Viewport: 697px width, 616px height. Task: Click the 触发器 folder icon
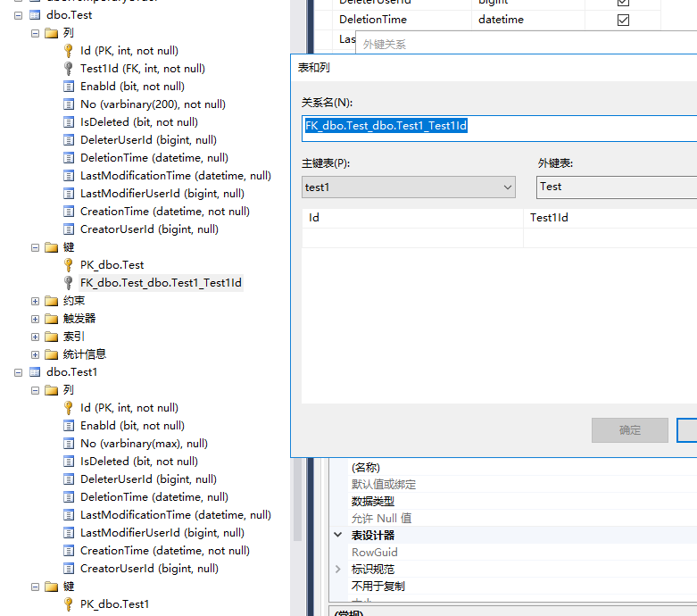(x=52, y=319)
